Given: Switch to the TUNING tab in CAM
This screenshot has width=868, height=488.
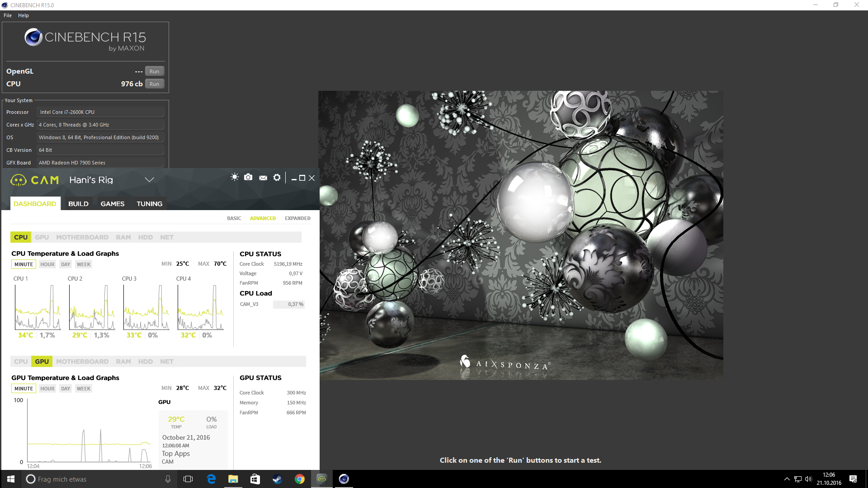Looking at the screenshot, I should pyautogui.click(x=149, y=204).
